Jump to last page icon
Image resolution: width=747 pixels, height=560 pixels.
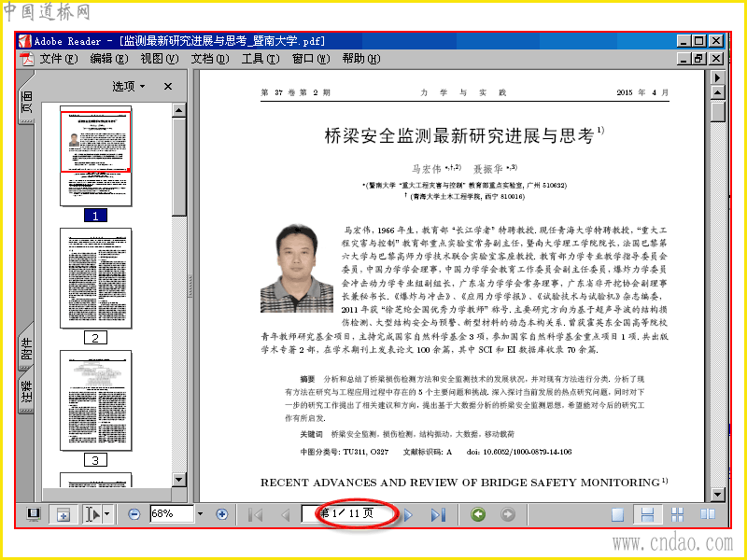(438, 515)
